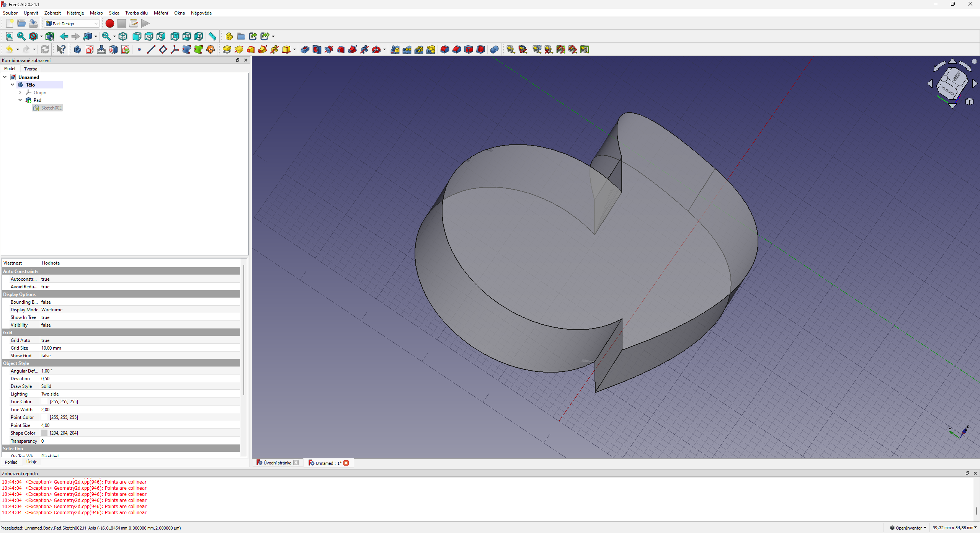The height and width of the screenshot is (533, 980).
Task: Click the Measure distance ruler icon
Action: (212, 36)
